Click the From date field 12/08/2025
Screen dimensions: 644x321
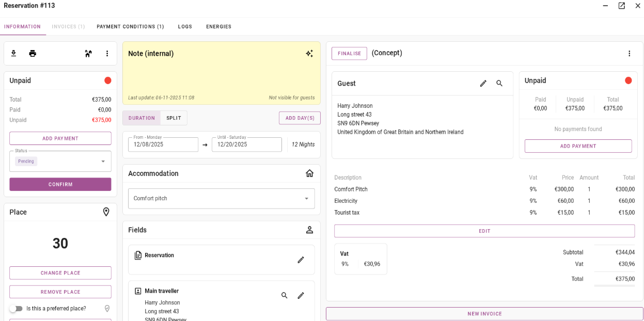[163, 145]
